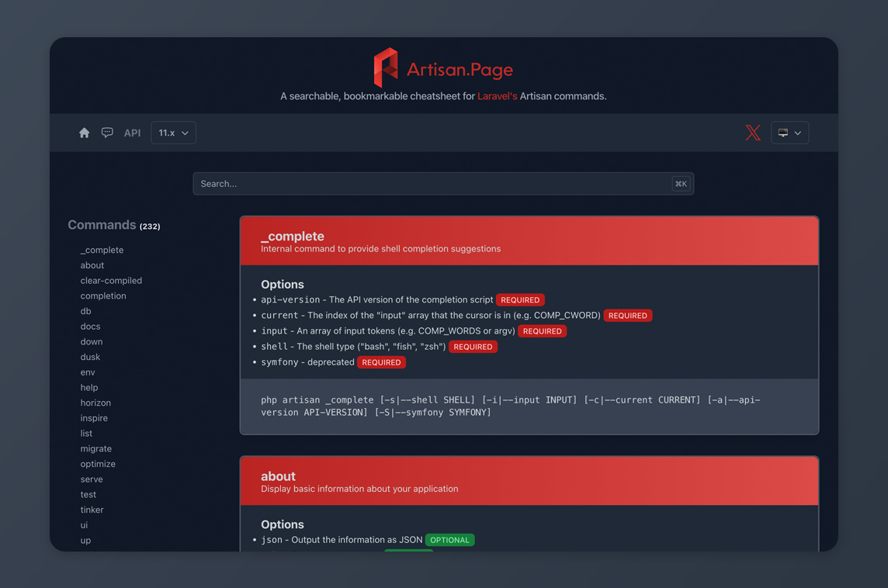Click the json option name under about
Screen dimensions: 888x588
tap(271, 540)
